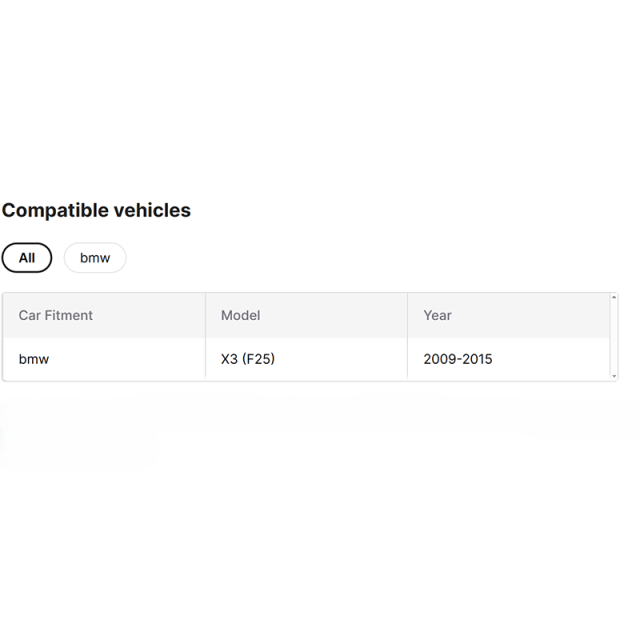The height and width of the screenshot is (640, 640).
Task: Click the bmw cell in table row
Action: (104, 359)
